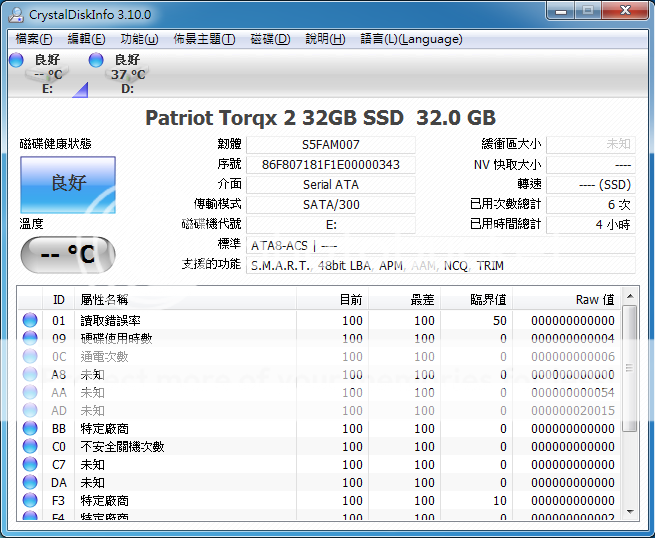The width and height of the screenshot is (655, 539).
Task: Click status orb for ID AD row
Action: tap(30, 410)
